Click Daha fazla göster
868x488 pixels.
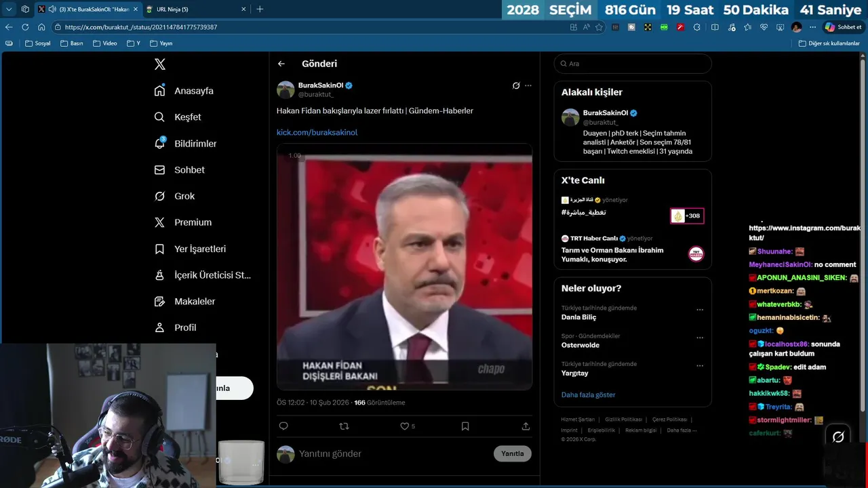[589, 394]
